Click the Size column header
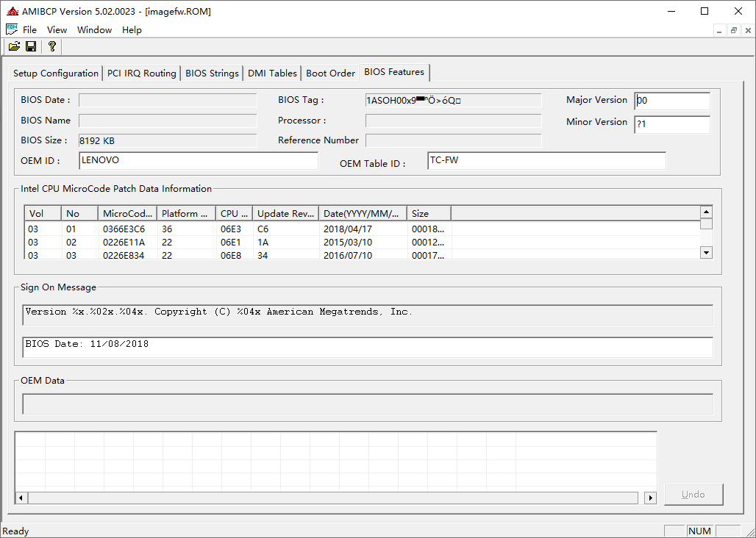 [429, 213]
